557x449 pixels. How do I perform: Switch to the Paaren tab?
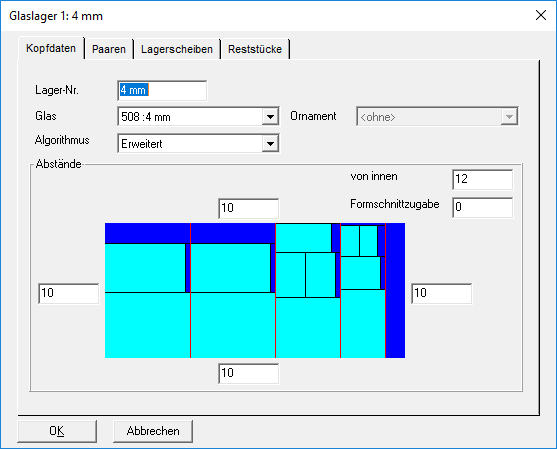[x=109, y=49]
